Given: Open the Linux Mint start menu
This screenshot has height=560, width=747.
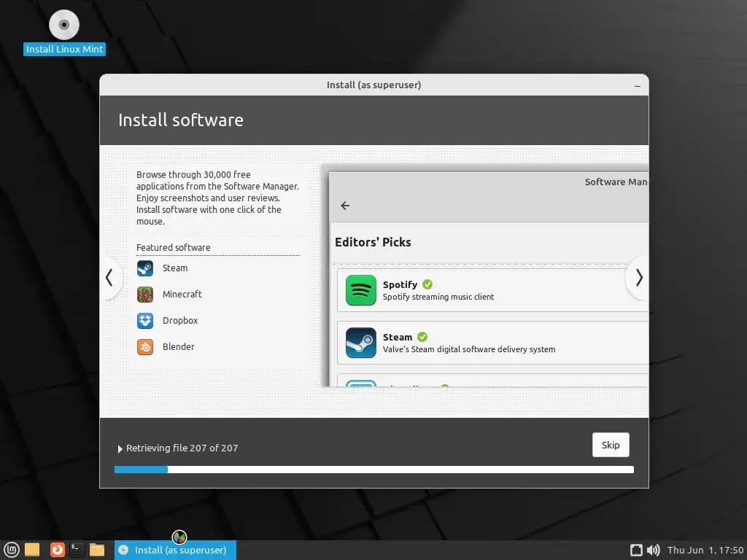Looking at the screenshot, I should 11,550.
